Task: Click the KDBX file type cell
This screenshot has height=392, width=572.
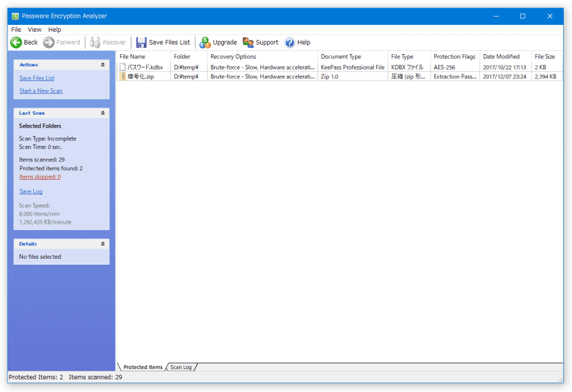Action: (x=407, y=68)
